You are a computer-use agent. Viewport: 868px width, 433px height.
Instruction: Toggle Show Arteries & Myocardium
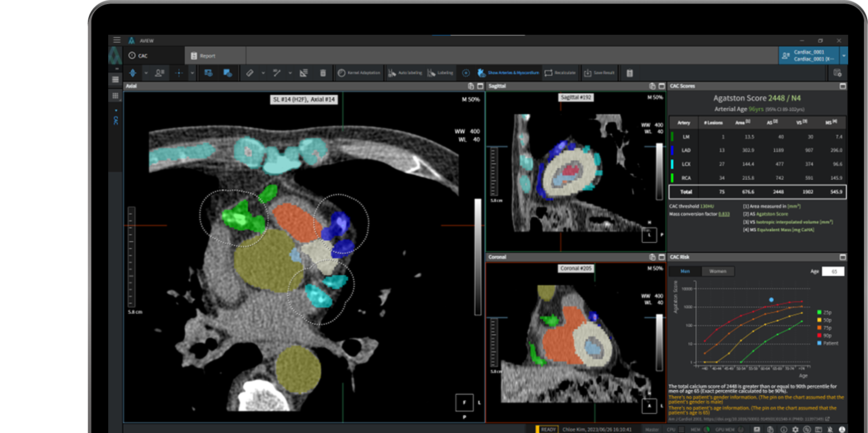click(508, 73)
